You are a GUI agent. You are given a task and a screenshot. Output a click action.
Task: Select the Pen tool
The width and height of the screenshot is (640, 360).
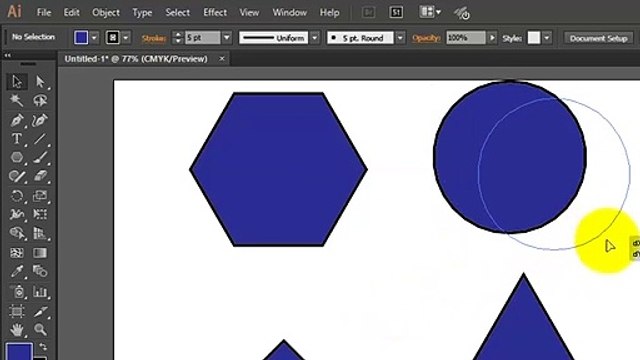[17, 120]
